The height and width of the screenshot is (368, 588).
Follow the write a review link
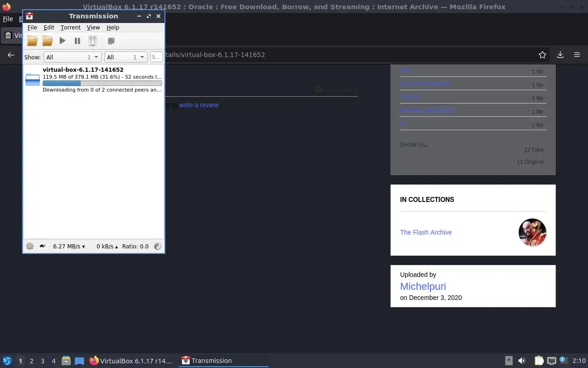(x=199, y=105)
